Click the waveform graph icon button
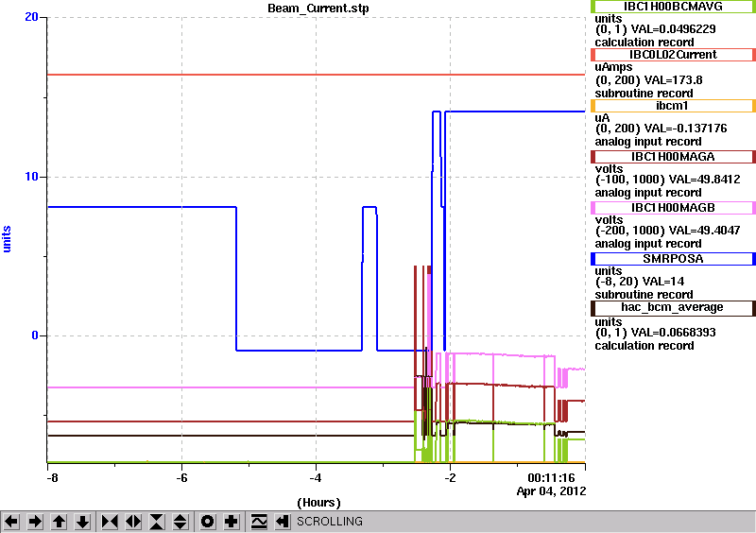Viewport: 756px width, 533px height. click(259, 522)
